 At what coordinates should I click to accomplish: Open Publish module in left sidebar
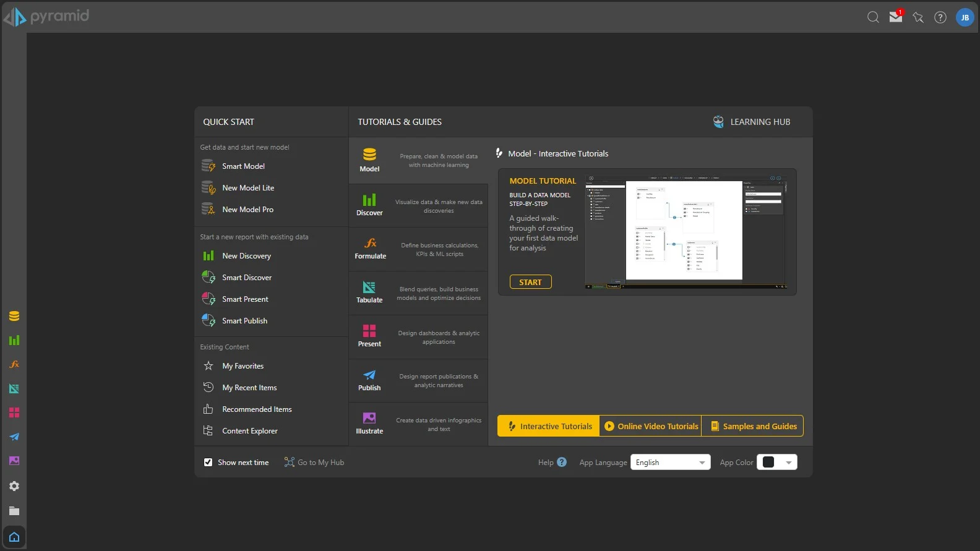click(14, 437)
